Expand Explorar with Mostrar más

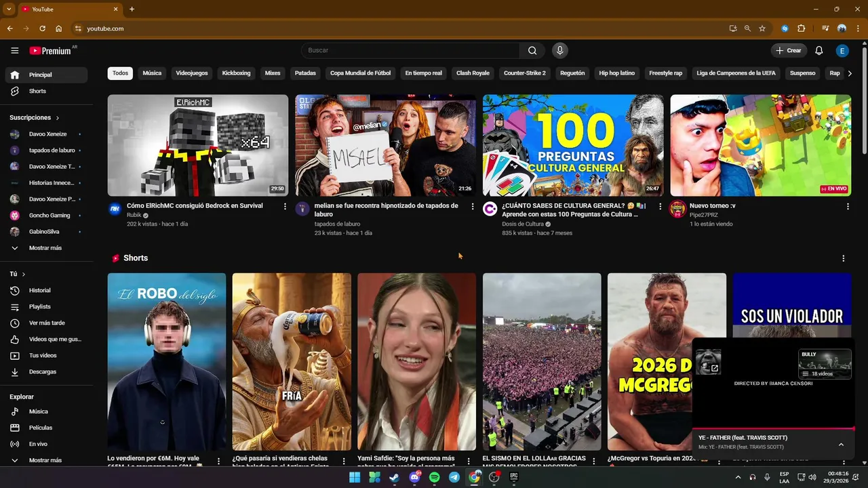tap(45, 460)
